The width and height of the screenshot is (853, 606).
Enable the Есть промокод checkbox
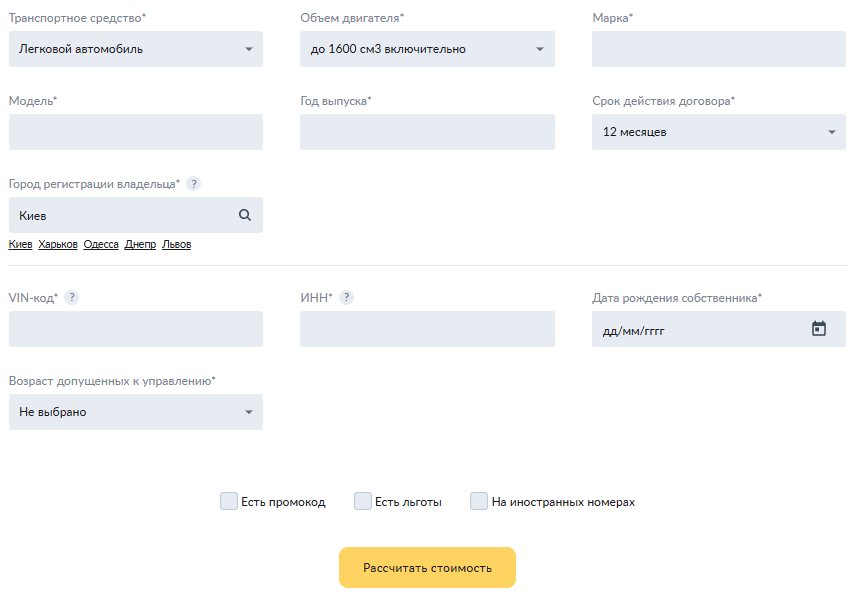click(229, 501)
